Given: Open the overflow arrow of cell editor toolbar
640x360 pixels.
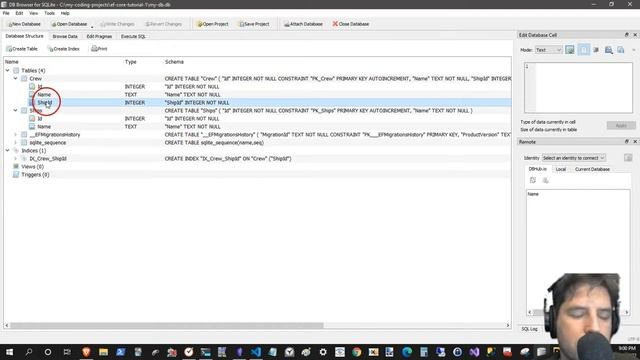Looking at the screenshot, I should point(633,50).
